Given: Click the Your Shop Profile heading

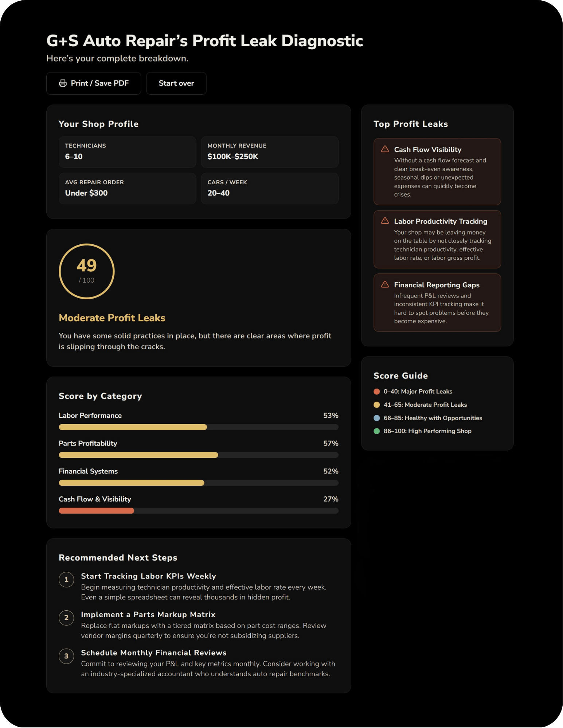Looking at the screenshot, I should pos(99,124).
